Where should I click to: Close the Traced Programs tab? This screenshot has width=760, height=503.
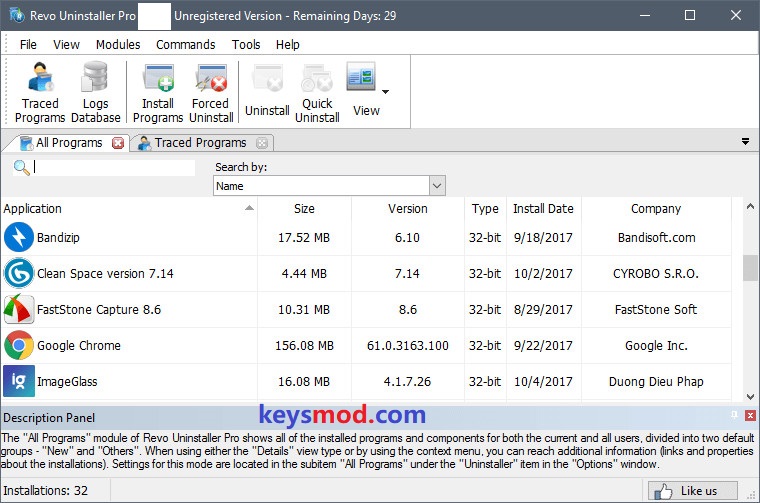tap(262, 143)
